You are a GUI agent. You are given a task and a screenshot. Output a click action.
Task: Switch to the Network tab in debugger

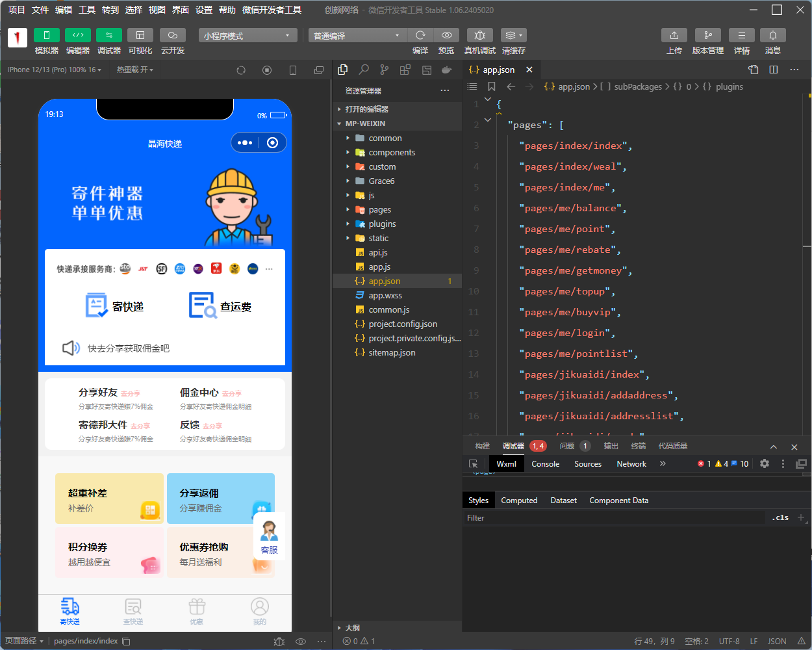tap(631, 463)
